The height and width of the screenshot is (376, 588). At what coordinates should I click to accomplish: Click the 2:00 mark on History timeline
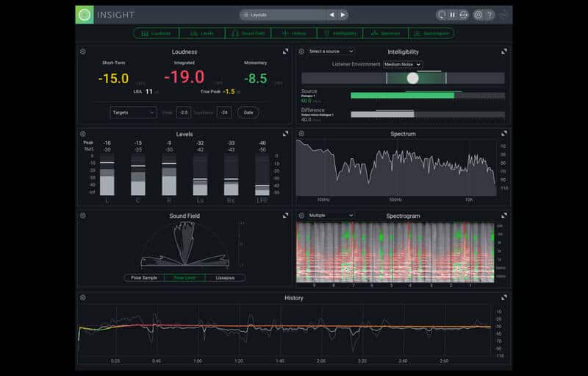point(321,361)
